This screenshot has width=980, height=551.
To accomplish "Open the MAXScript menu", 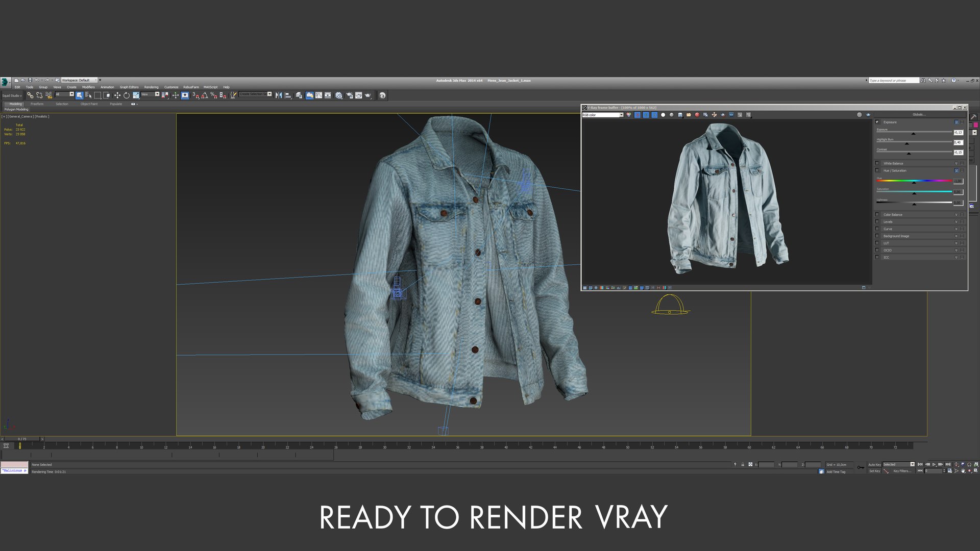I will [x=210, y=87].
